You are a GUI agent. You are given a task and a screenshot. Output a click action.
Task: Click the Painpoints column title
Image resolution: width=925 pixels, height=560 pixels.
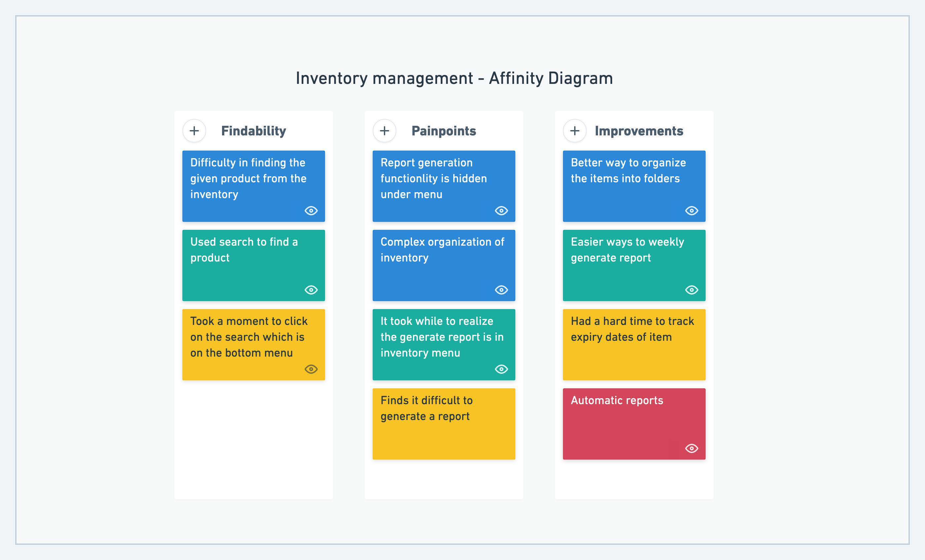(x=444, y=131)
